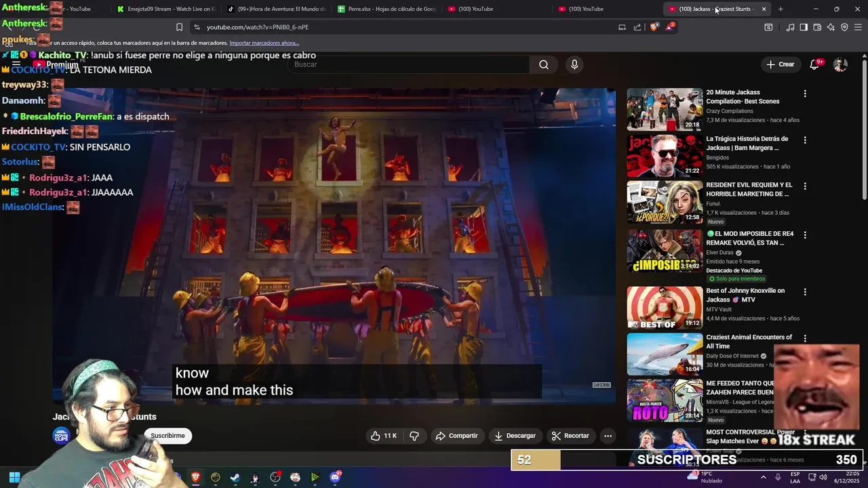Open La Trágica Historia Detrás de Jackass title
The height and width of the screenshot is (488, 868).
point(747,143)
